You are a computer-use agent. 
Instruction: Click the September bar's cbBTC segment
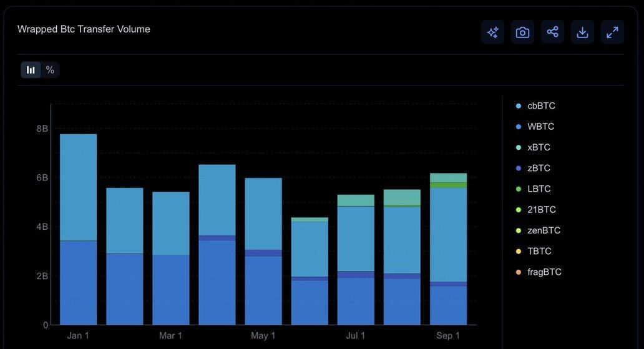click(x=448, y=234)
